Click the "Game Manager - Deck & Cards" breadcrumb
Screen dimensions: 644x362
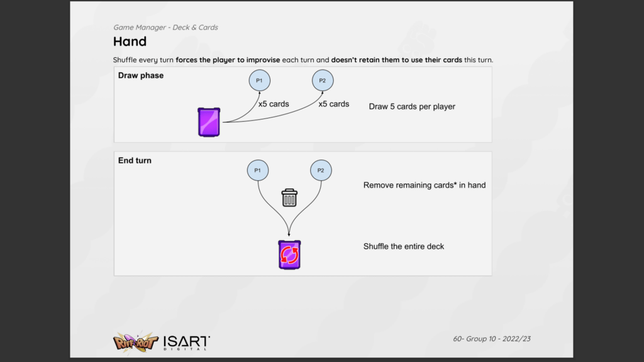(x=165, y=27)
